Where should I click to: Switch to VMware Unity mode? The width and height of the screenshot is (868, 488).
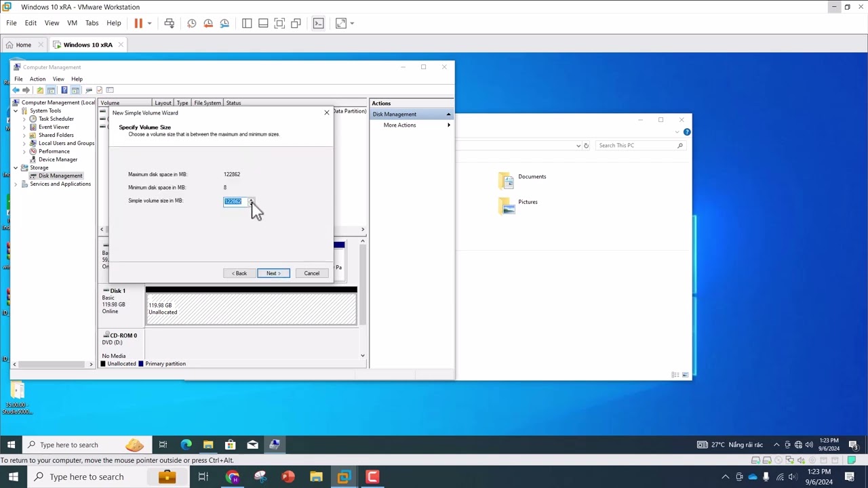click(296, 23)
